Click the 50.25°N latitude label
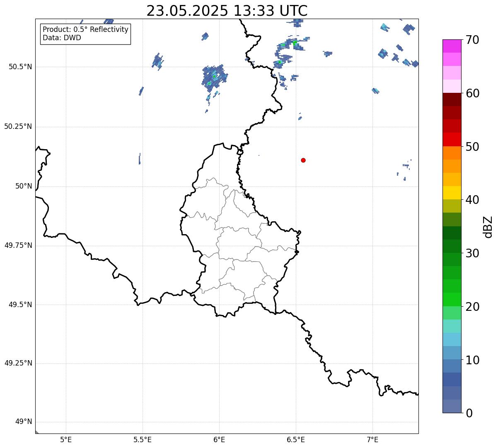The image size is (498, 448). coord(18,126)
